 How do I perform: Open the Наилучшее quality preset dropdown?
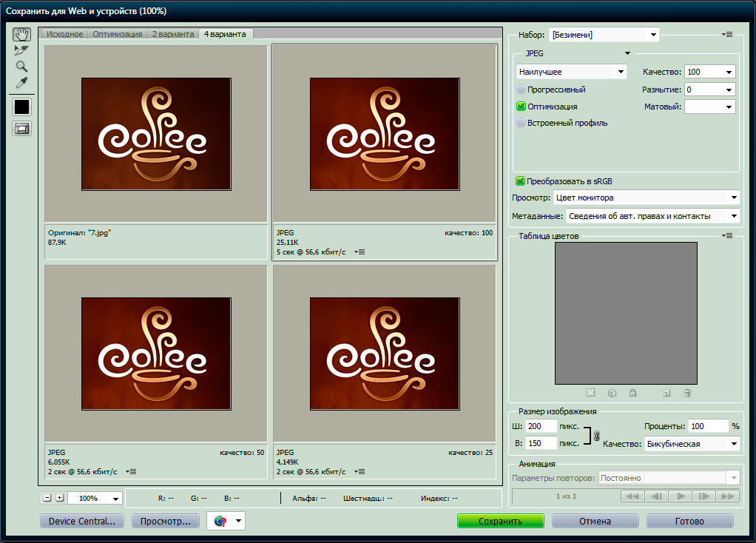click(571, 72)
